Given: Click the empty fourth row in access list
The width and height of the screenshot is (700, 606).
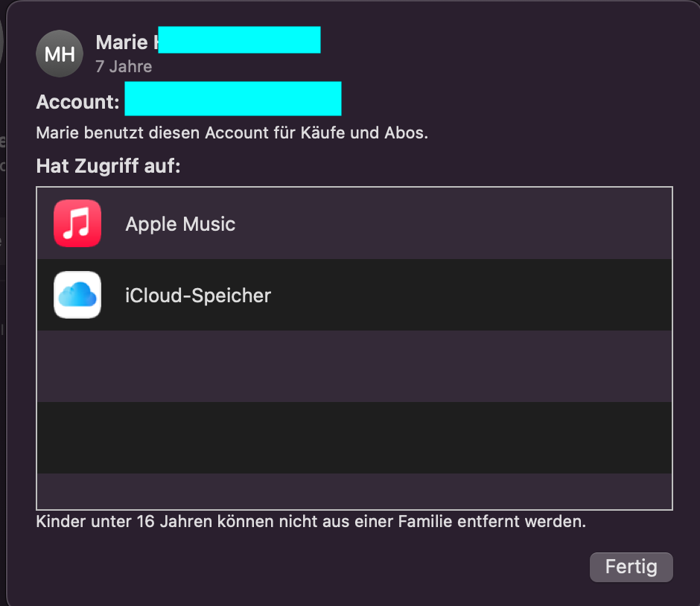Looking at the screenshot, I should click(354, 438).
